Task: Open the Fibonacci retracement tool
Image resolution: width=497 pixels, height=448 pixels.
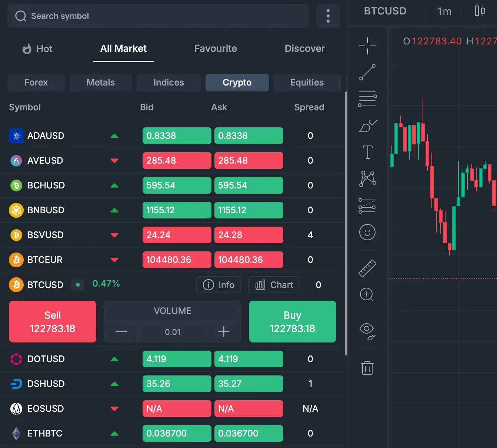Action: tap(367, 99)
